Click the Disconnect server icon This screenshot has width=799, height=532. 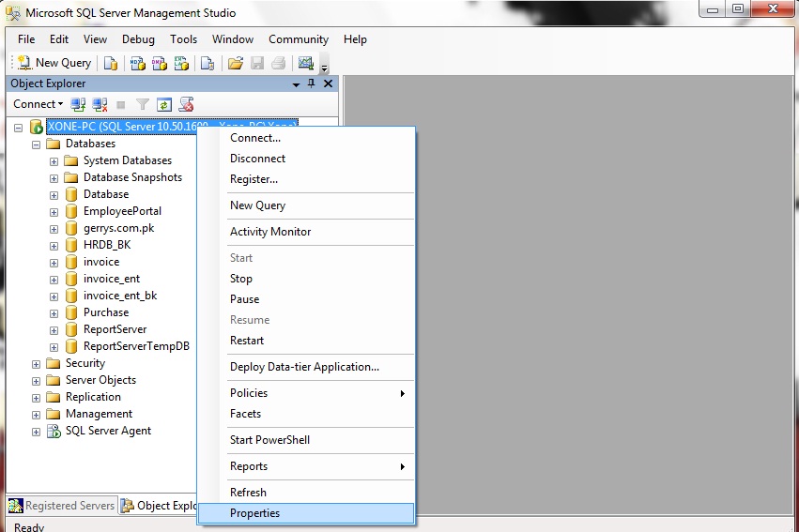click(x=100, y=105)
